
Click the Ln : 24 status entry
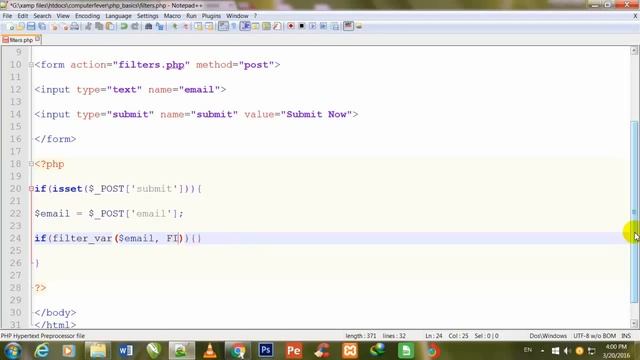433,336
